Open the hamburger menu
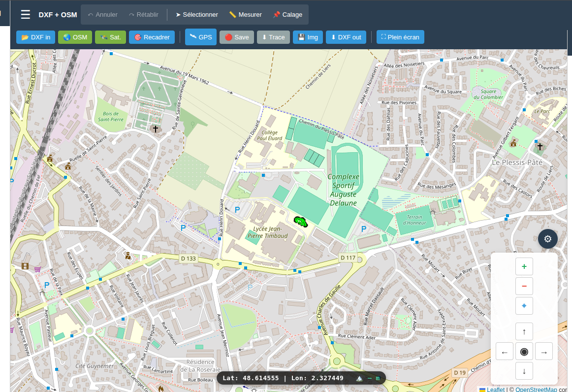 coord(26,15)
